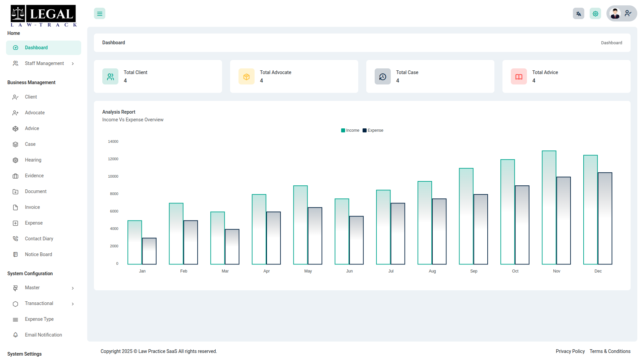Open the user profile avatar menu
Viewport: 644px width, 362px height.
point(622,13)
